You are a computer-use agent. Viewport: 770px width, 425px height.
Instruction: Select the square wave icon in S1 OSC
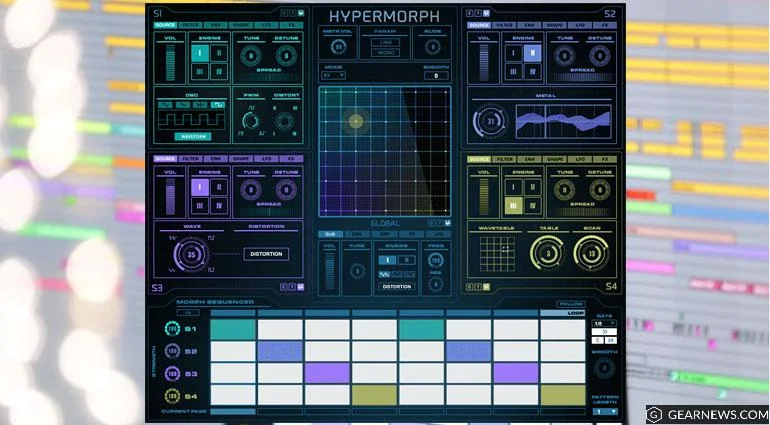pos(217,105)
